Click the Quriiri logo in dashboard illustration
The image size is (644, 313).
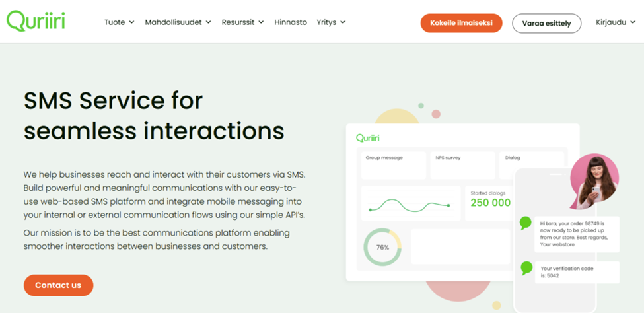click(368, 138)
